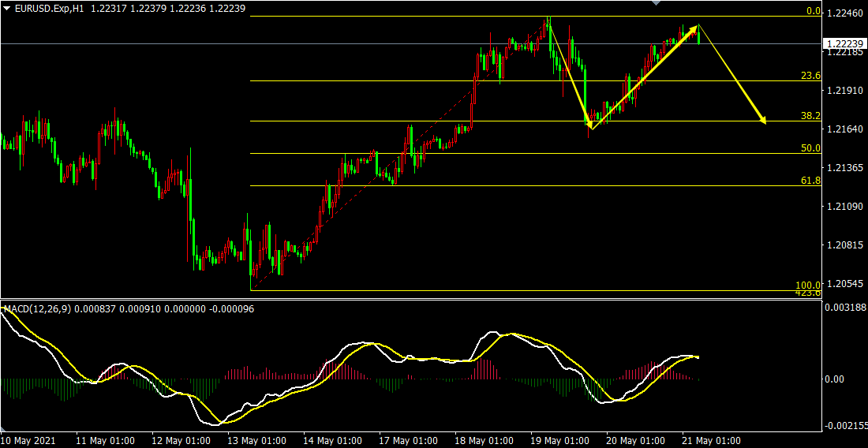Click the 19 May 01:00 time label
The height and width of the screenshot is (448, 868).
coord(560,441)
